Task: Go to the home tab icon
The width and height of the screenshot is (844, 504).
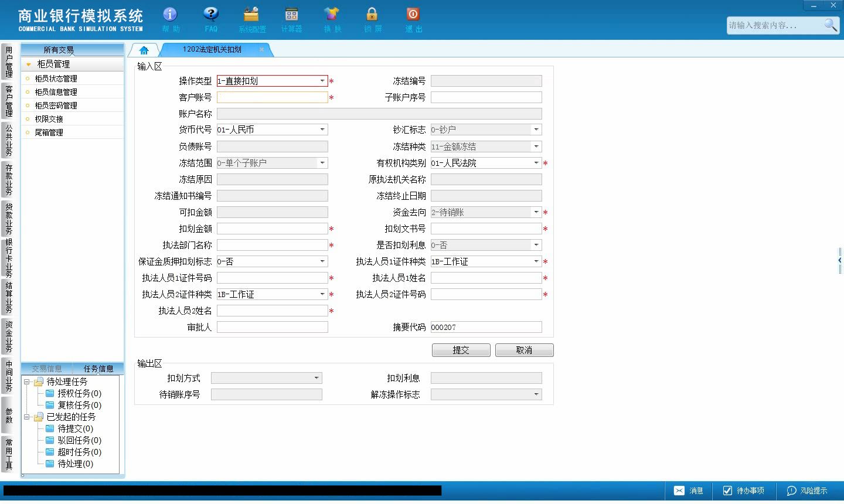Action: 144,50
